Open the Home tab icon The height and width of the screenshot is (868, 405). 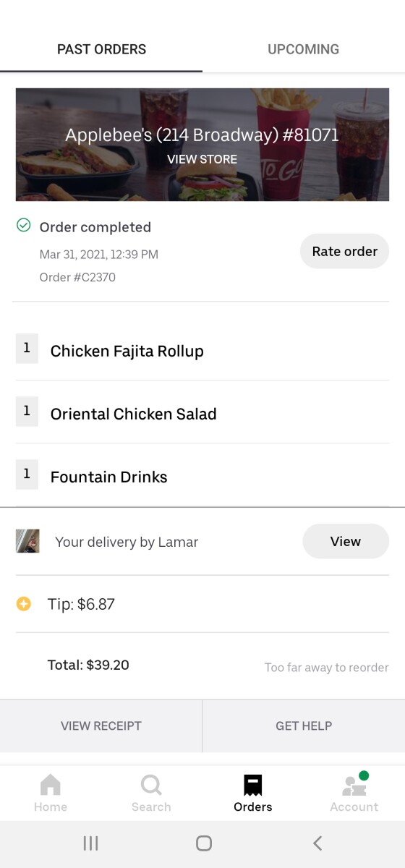click(51, 785)
